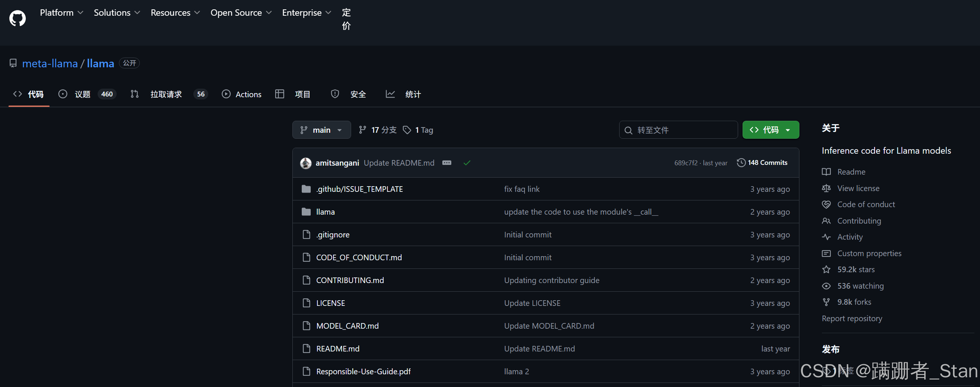
Task: Expand the Platform menu
Action: tap(61, 13)
